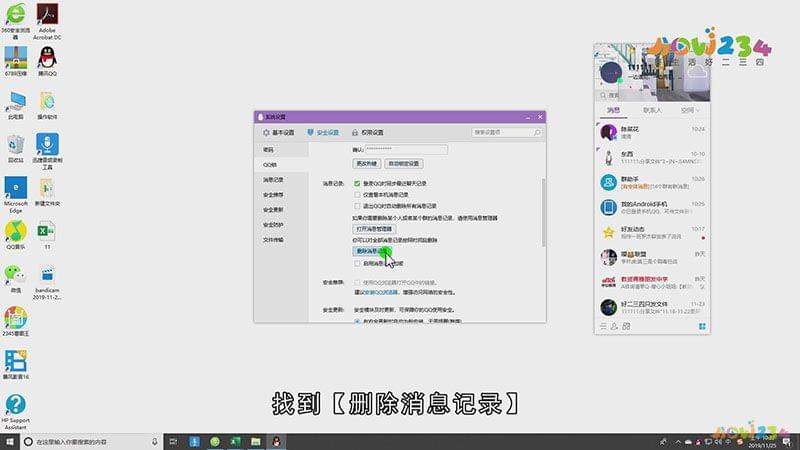Screen dimensions: 800x450
Task: Open the blue app grid icon in QQ panel
Action: point(702,327)
